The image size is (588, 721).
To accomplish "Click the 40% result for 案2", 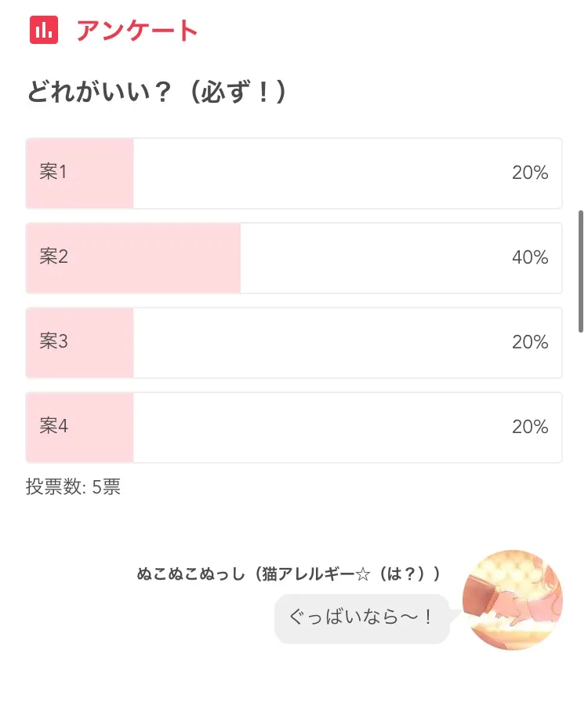I will 530,257.
